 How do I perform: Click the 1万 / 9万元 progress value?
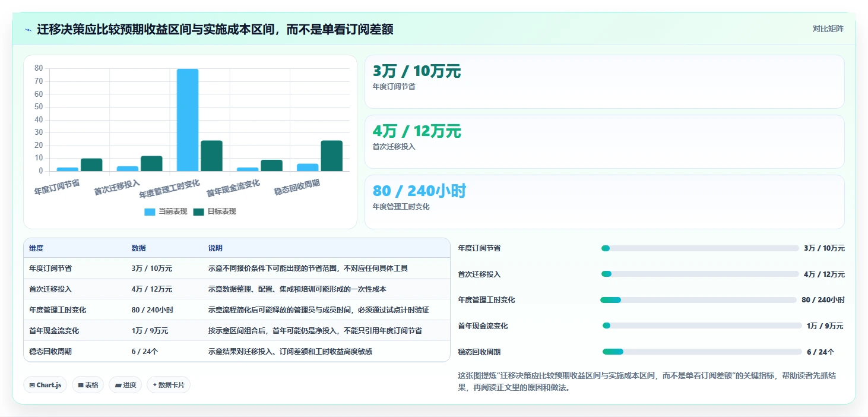(x=825, y=326)
